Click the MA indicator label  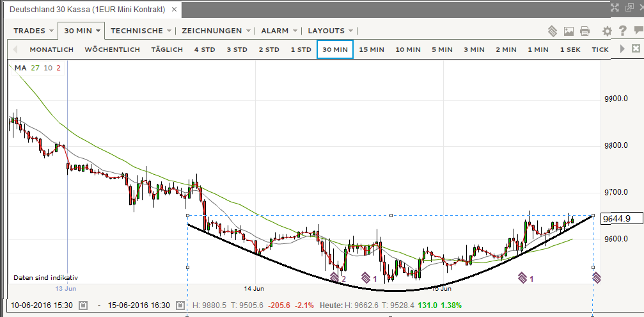pyautogui.click(x=20, y=68)
